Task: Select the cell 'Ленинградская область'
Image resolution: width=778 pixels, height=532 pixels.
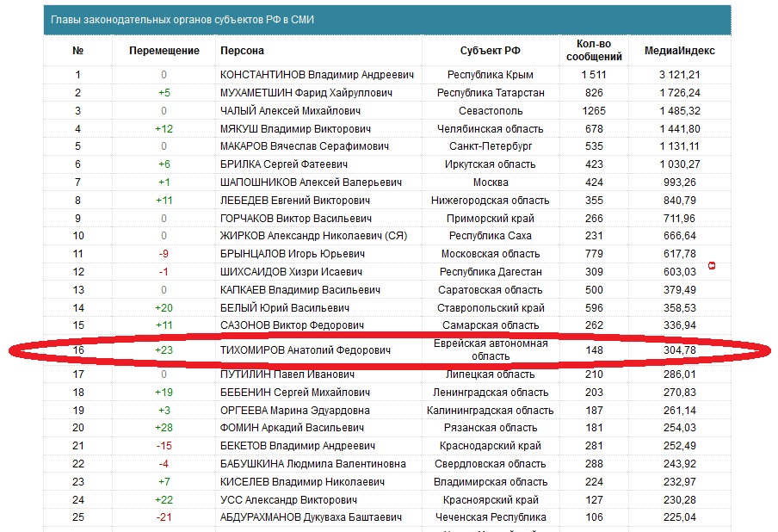Action: (x=491, y=393)
